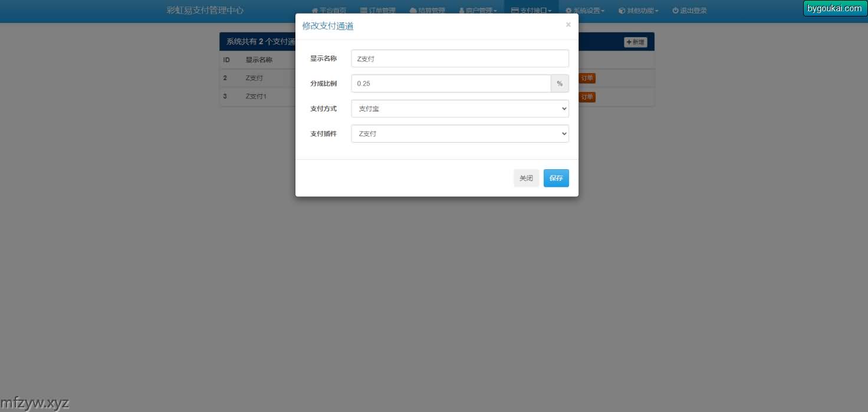Viewport: 868px width, 412px height.
Task: Click the 退出登录 power icon
Action: tap(675, 11)
